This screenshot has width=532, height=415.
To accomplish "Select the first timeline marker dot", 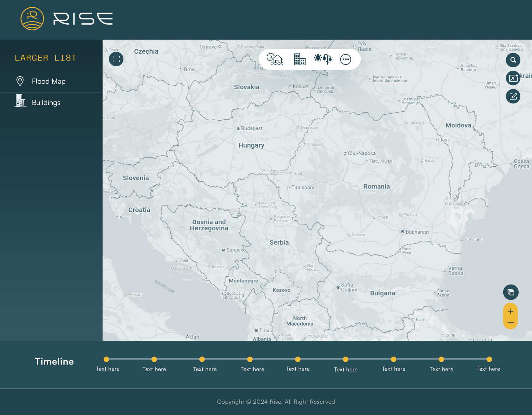I will coord(106,359).
